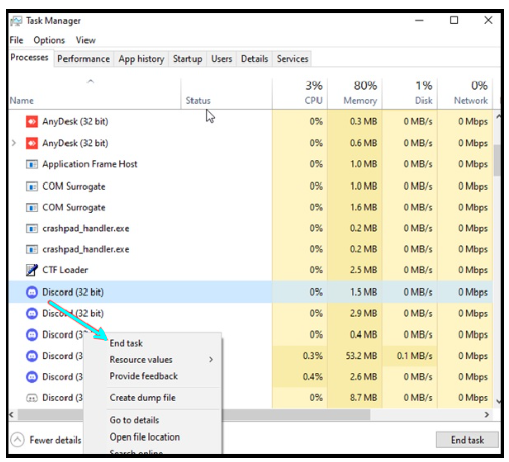The image size is (509, 462).
Task: Click the Discord icon in the 2.9 MB row
Action: coord(32,313)
